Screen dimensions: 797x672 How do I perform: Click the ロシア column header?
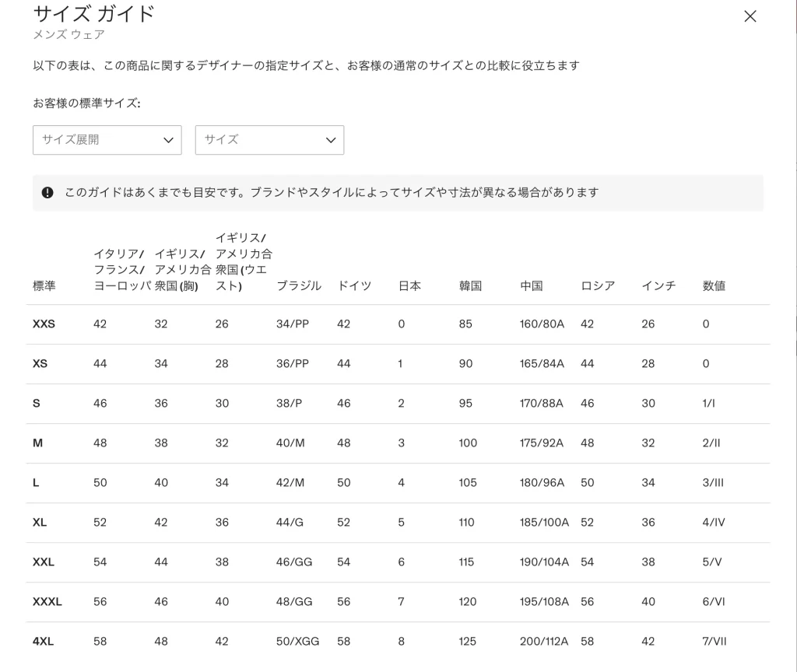coord(598,286)
